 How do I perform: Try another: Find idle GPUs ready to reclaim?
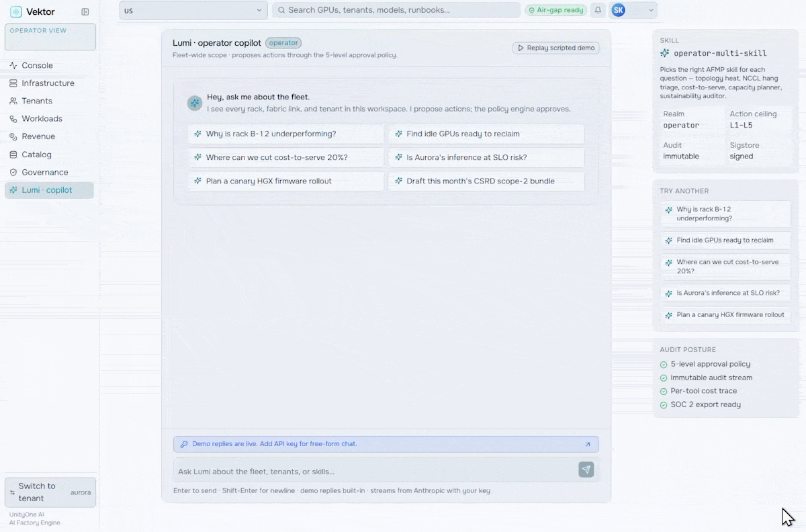tap(725, 240)
